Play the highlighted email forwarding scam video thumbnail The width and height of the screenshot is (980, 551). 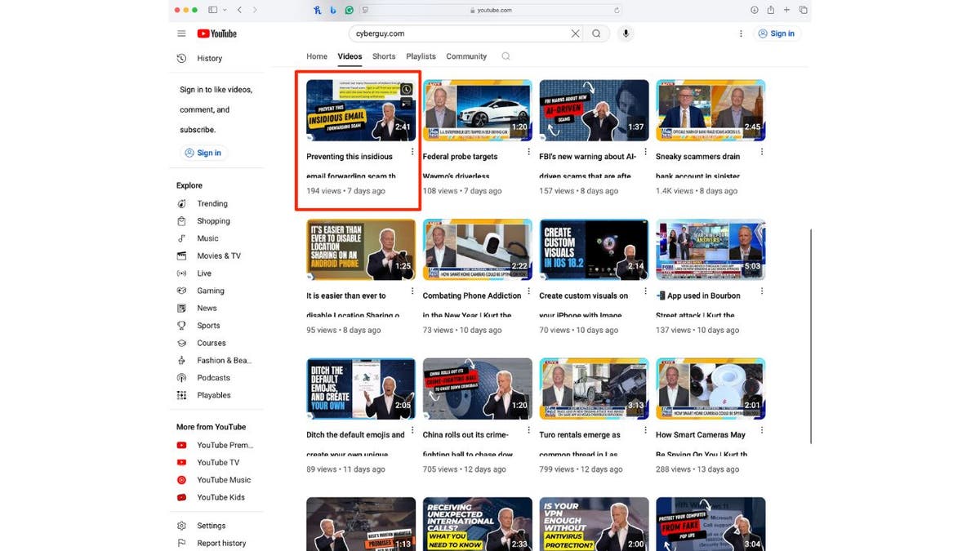click(x=359, y=109)
